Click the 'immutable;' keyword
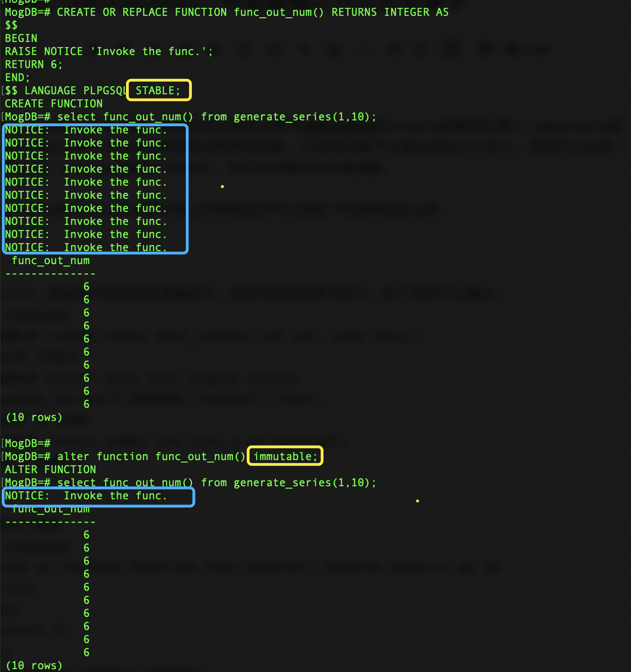The height and width of the screenshot is (672, 631). pos(286,456)
